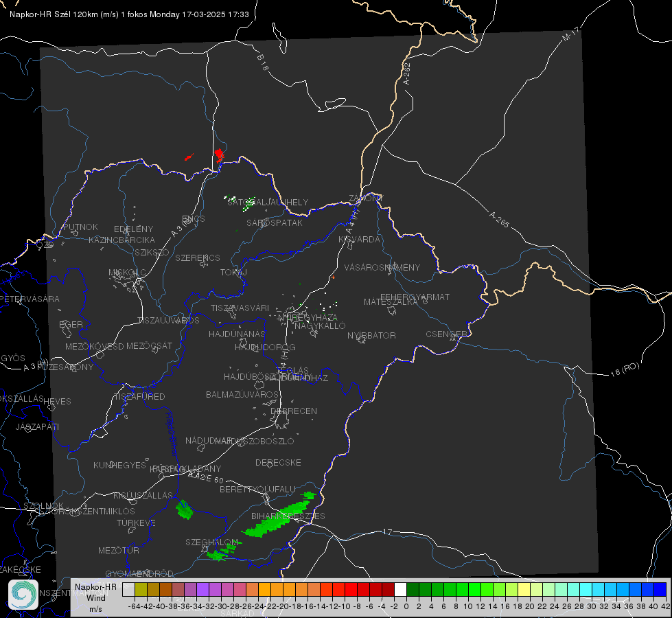
Task: Click the CSENGER city label
Action: click(x=446, y=334)
